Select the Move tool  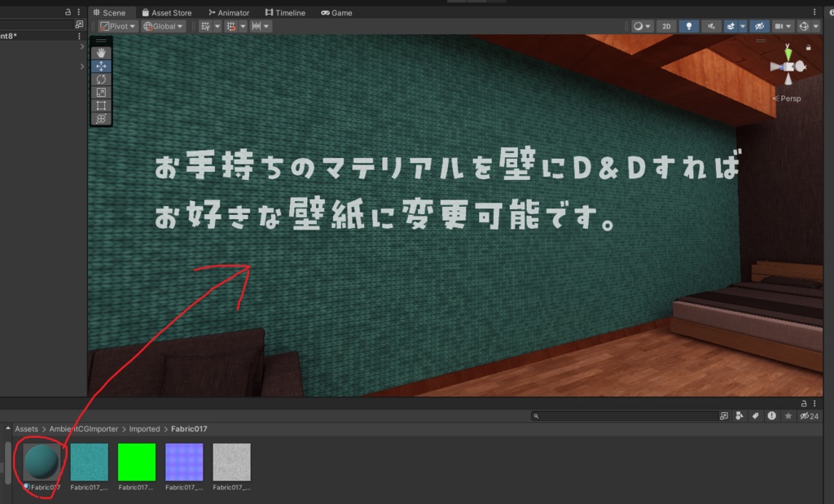coord(101,66)
